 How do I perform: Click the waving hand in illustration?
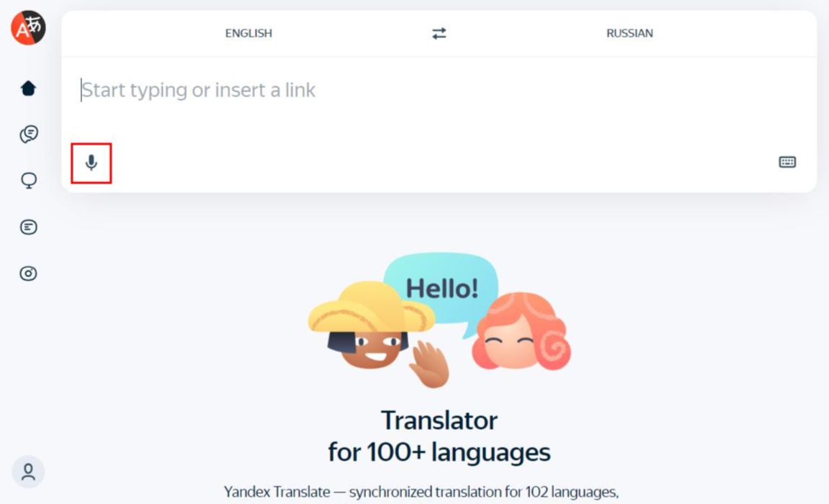pos(431,364)
